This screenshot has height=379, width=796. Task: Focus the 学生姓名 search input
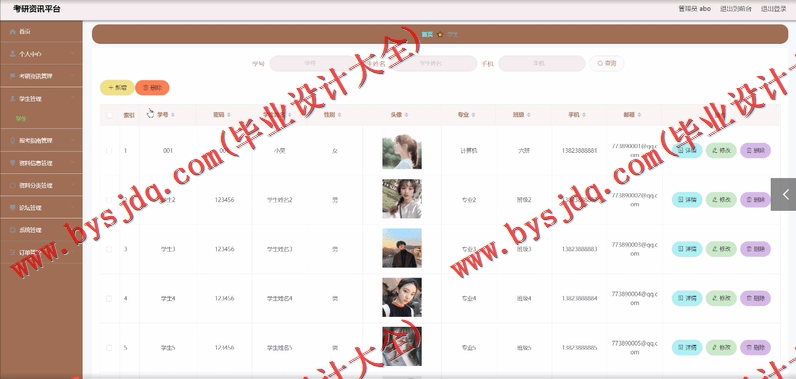[433, 63]
